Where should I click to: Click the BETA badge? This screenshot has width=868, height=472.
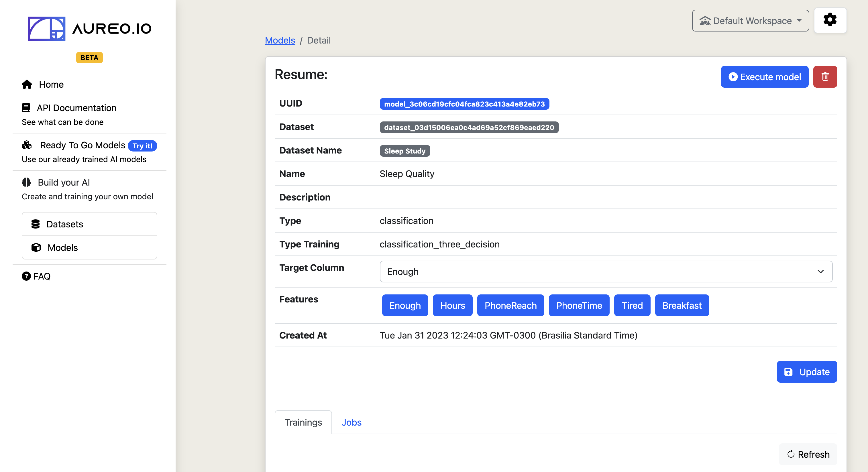(89, 58)
